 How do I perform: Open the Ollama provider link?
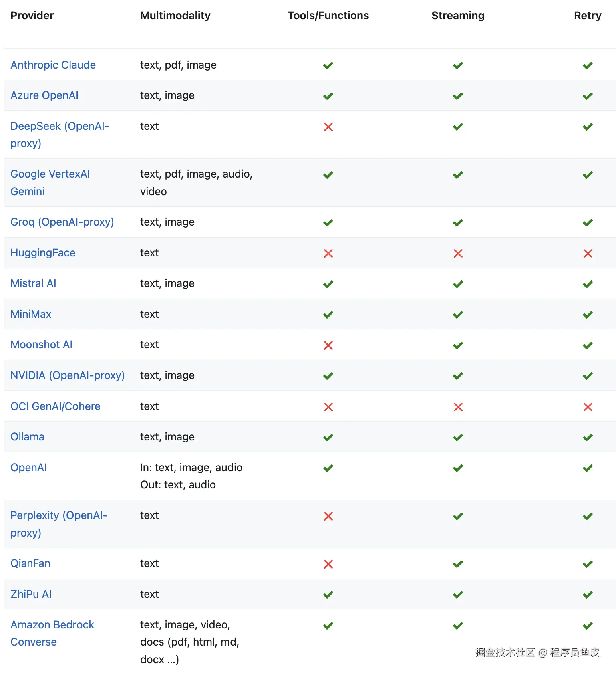27,437
